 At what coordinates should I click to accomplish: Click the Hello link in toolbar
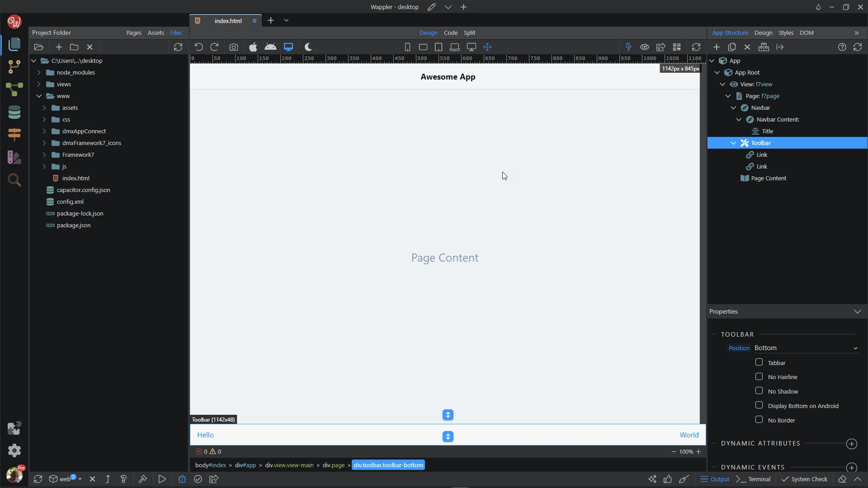click(x=205, y=435)
